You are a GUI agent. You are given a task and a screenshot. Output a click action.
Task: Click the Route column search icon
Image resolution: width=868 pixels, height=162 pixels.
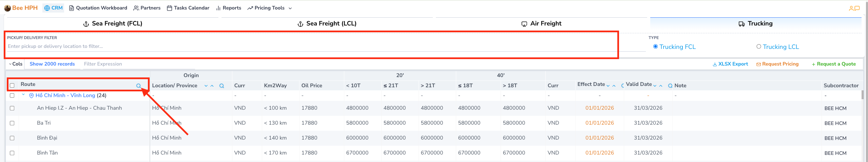pyautogui.click(x=138, y=86)
